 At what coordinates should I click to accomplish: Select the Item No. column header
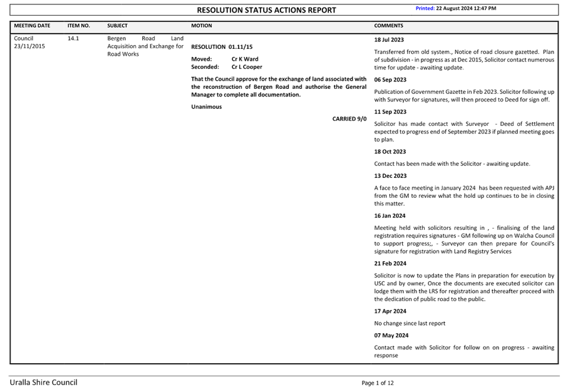(x=79, y=26)
